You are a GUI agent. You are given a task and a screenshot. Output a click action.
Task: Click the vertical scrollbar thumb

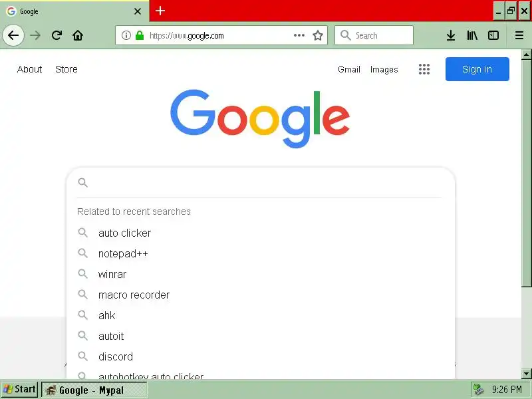[526, 173]
